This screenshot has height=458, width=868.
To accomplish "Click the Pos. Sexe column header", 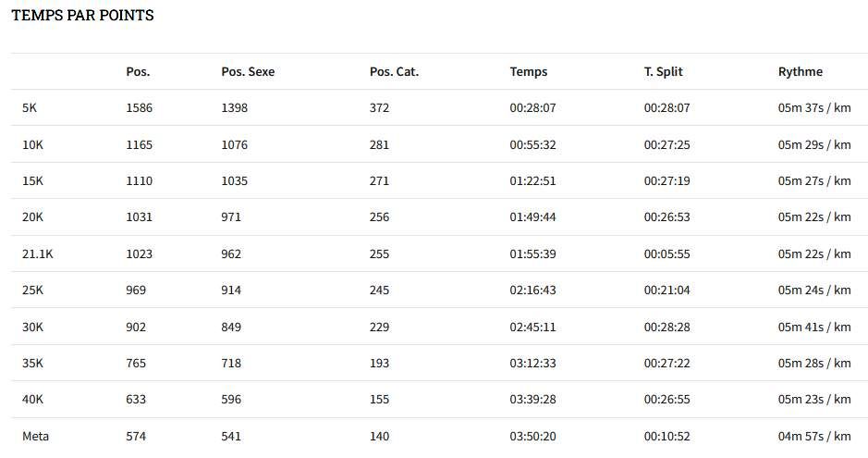I will pyautogui.click(x=248, y=71).
